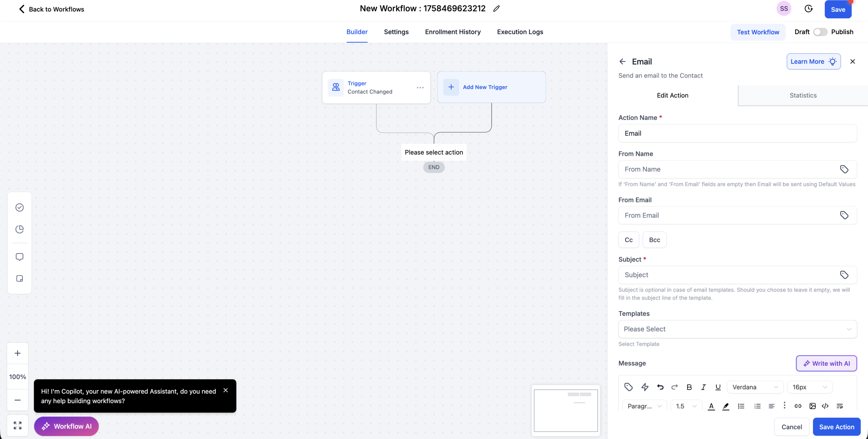Switch the workflow from Draft to Publish
Image resolution: width=868 pixels, height=439 pixels.
820,32
